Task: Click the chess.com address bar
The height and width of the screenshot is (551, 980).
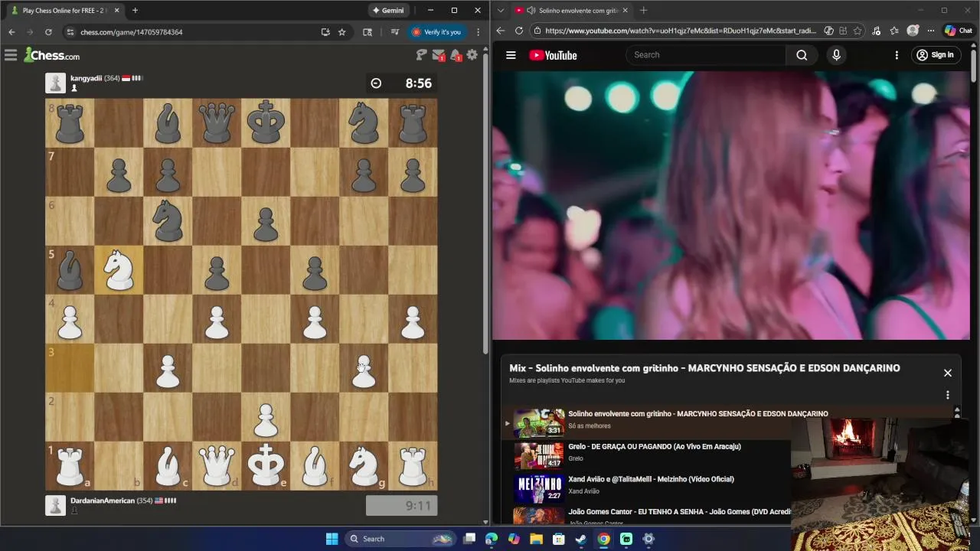Action: click(x=191, y=32)
